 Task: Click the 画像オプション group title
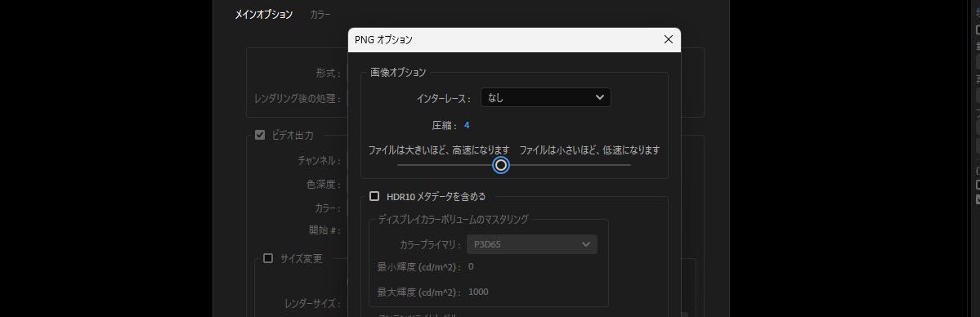click(398, 73)
